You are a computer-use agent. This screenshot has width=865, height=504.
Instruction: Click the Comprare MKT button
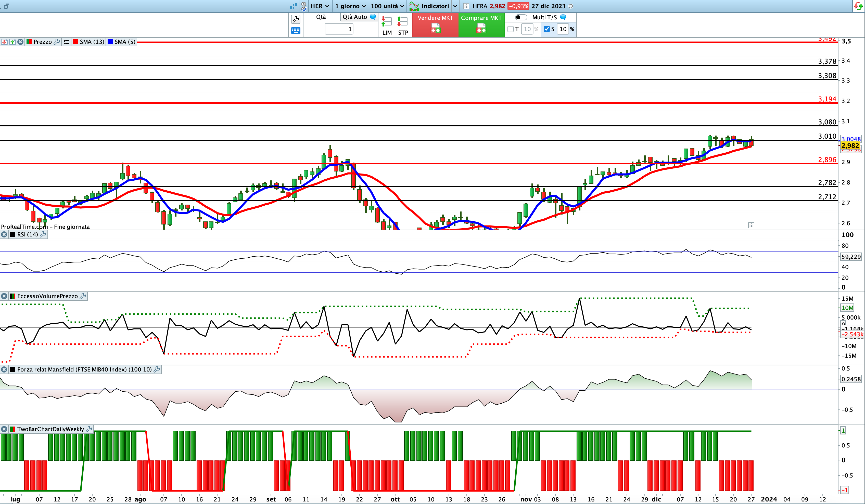point(481,25)
